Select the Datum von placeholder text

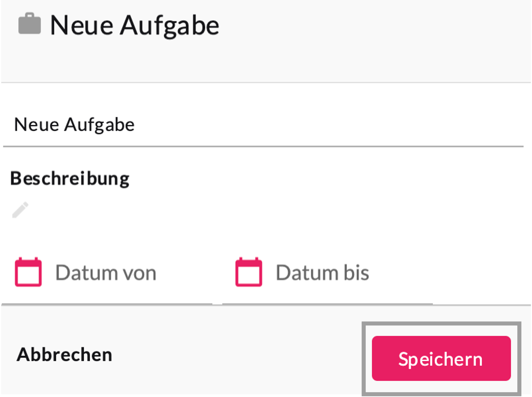(x=106, y=273)
